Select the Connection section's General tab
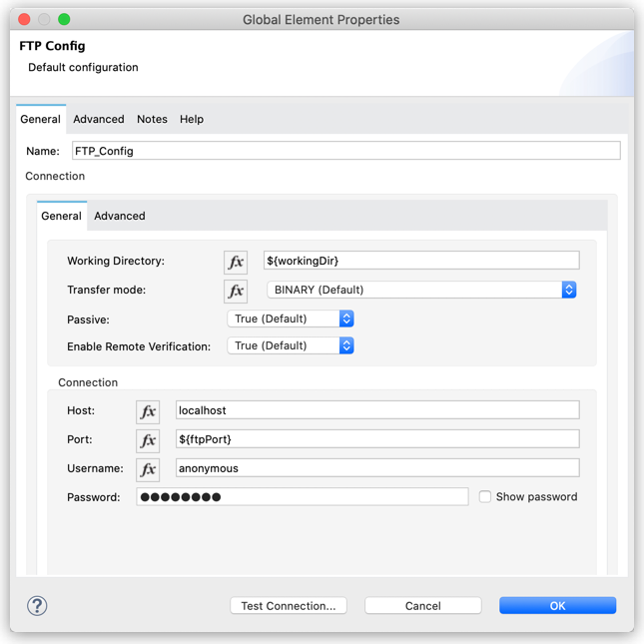 coord(61,216)
